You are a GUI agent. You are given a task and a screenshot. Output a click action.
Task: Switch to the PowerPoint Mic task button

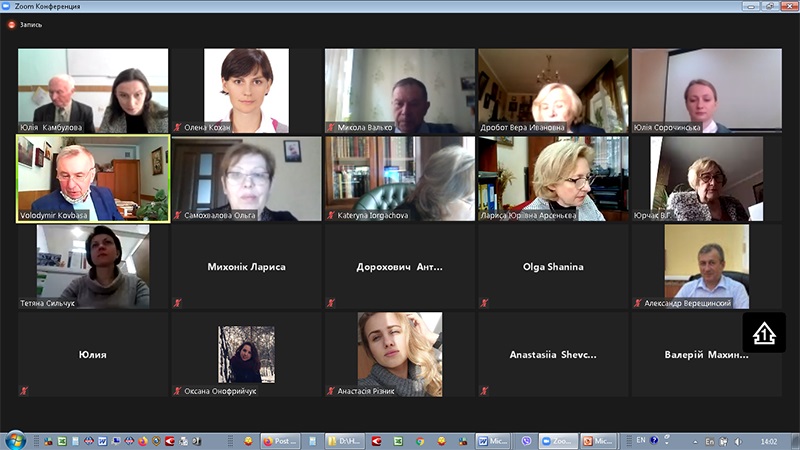click(x=599, y=441)
